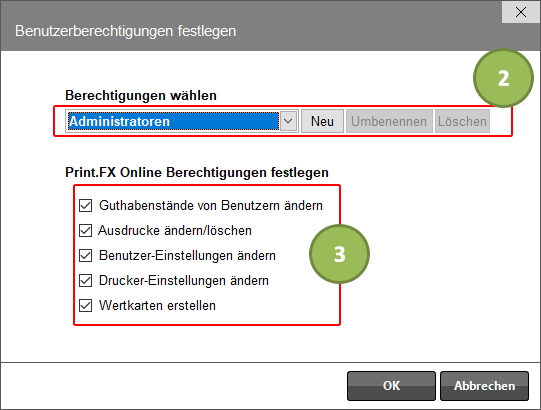Image resolution: width=541 pixels, height=410 pixels.
Task: Click the Print.FX Online Berechtigungen festlegen heading
Action: [197, 172]
